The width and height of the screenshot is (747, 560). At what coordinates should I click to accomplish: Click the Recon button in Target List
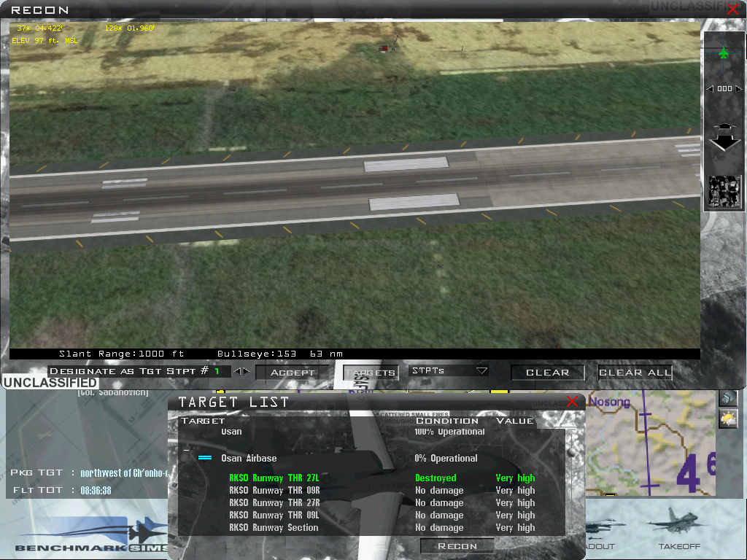point(457,545)
